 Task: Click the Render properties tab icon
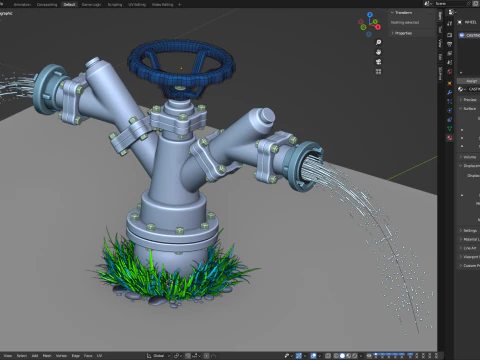pyautogui.click(x=450, y=35)
